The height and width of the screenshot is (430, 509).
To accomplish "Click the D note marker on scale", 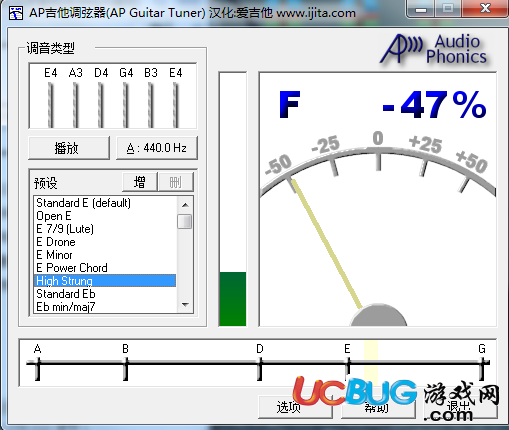I will 260,368.
